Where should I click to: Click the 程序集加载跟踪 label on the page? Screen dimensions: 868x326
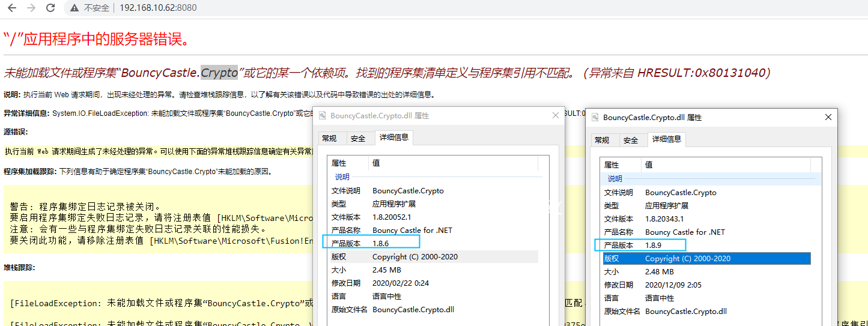pyautogui.click(x=31, y=172)
